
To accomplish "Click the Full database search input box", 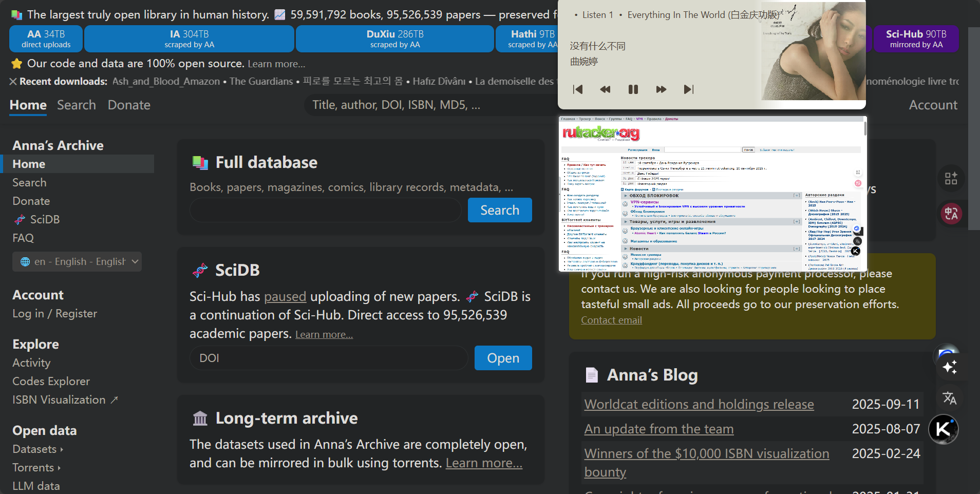I will point(326,210).
